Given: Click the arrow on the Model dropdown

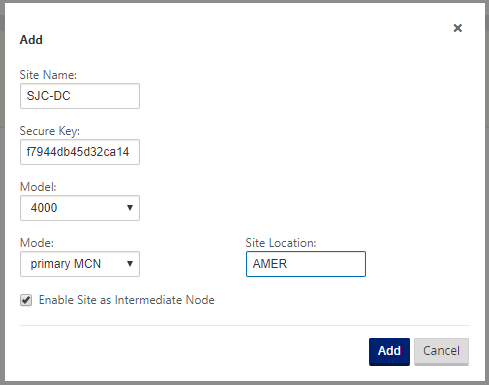Looking at the screenshot, I should pos(130,208).
